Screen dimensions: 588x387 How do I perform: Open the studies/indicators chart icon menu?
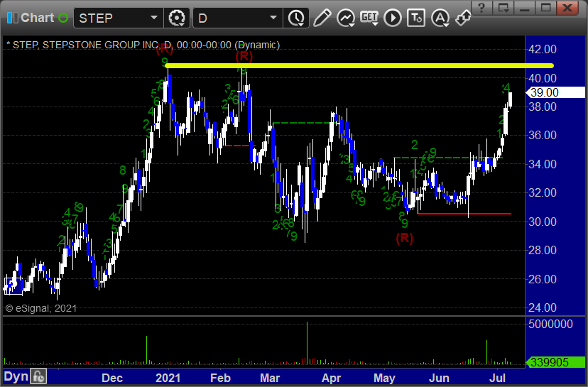[x=346, y=18]
